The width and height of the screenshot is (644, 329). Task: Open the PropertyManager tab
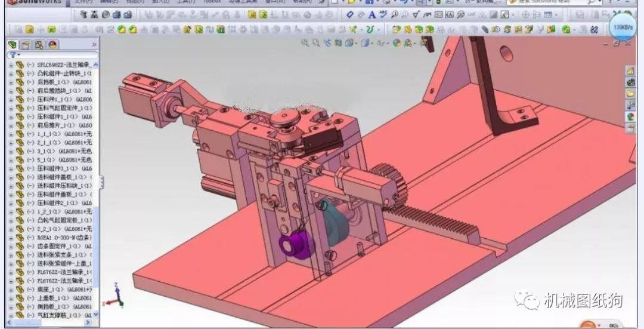pos(26,44)
